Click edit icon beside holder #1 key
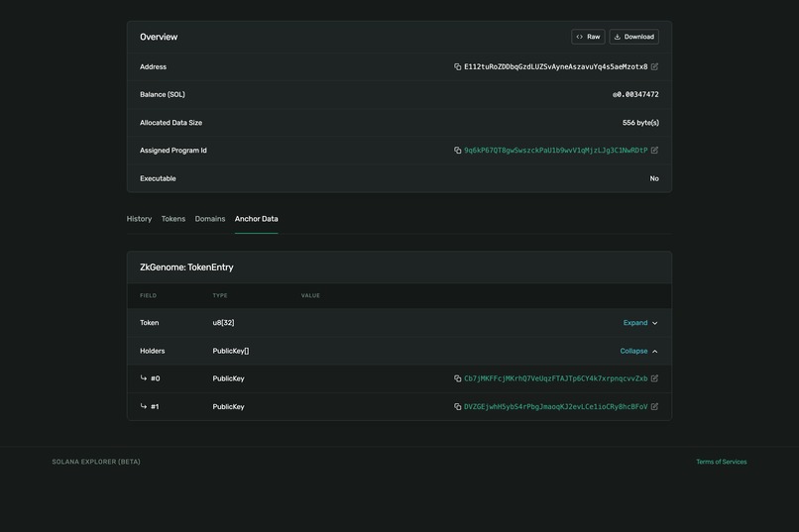 point(654,406)
